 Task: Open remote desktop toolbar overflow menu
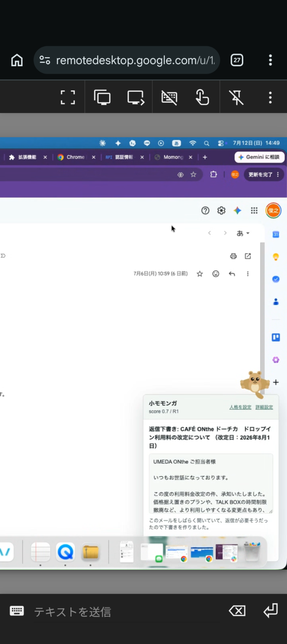click(x=270, y=97)
